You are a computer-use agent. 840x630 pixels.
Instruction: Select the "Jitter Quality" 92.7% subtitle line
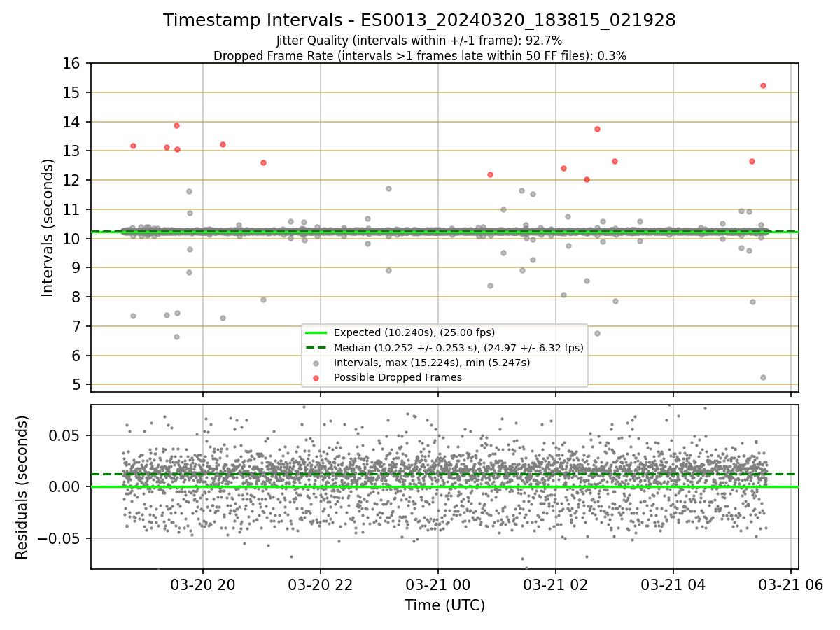click(419, 41)
